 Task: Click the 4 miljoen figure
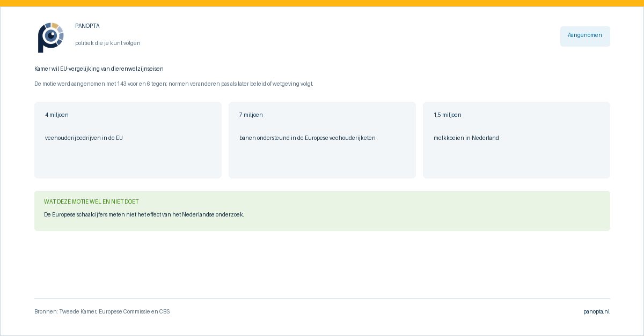pyautogui.click(x=57, y=115)
